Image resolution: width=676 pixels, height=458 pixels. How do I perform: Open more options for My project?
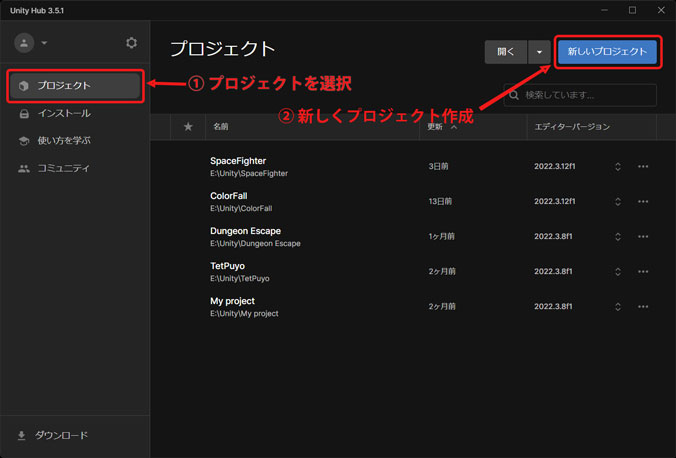[643, 307]
